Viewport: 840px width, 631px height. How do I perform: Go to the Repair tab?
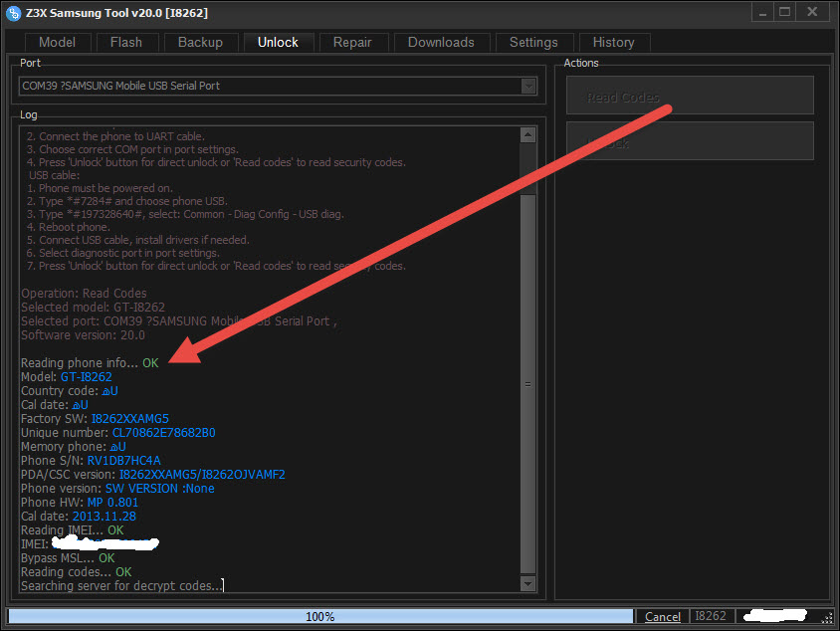[352, 43]
